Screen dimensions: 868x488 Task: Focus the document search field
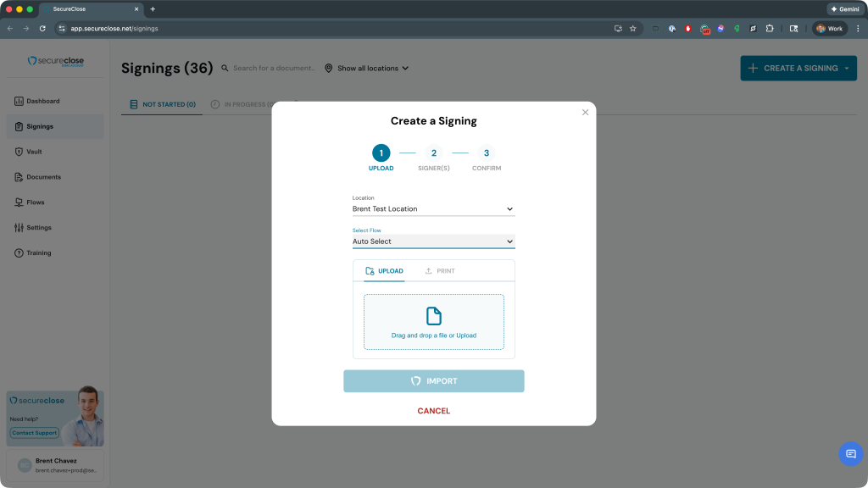pos(273,69)
